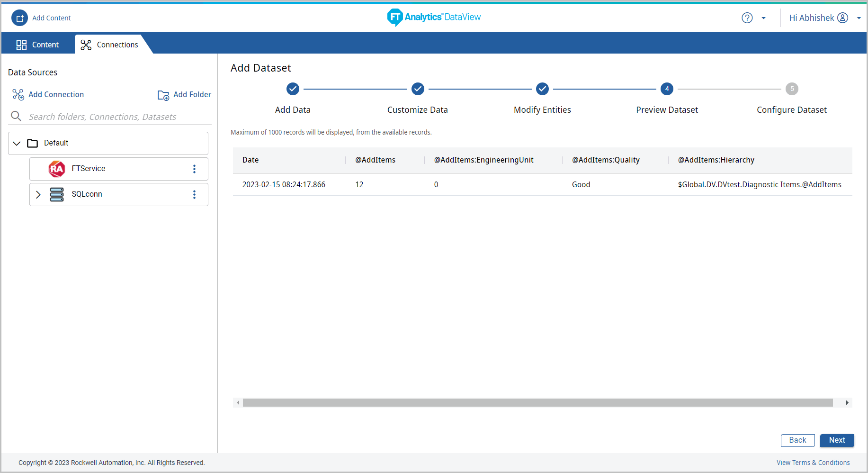
Task: Click the Hi Abhishek greeting
Action: (811, 18)
